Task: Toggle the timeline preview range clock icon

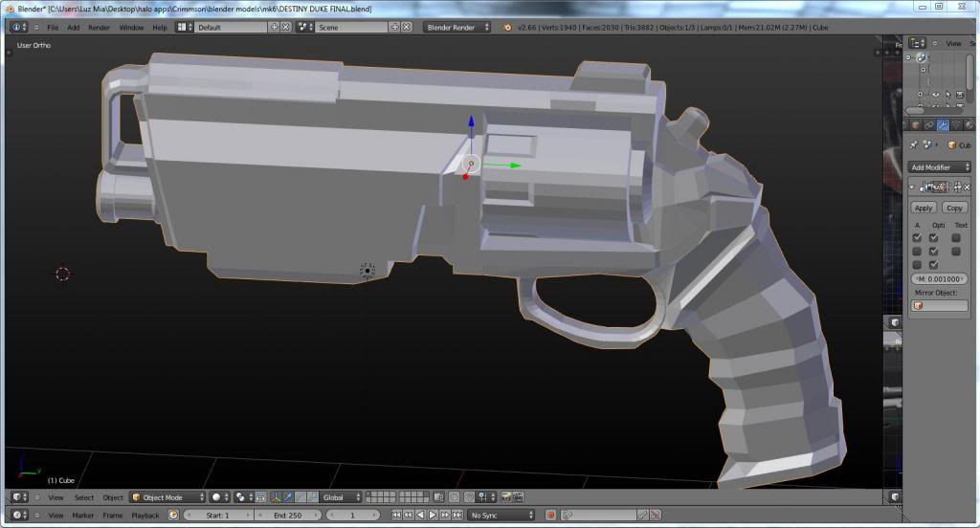Action: (x=173, y=516)
